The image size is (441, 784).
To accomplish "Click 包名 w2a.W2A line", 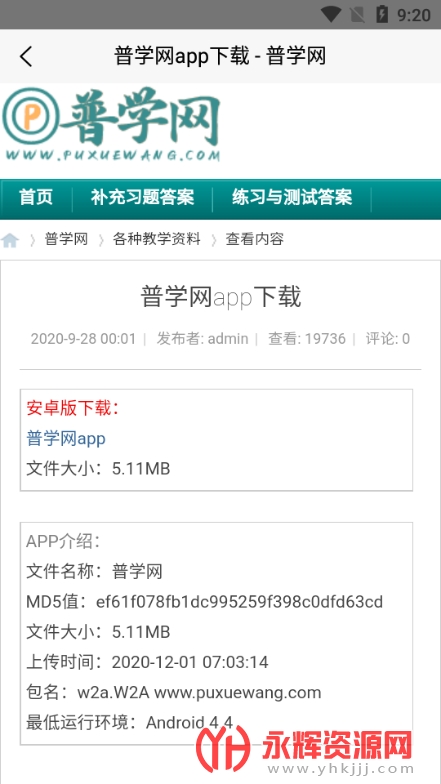I will pos(174,692).
